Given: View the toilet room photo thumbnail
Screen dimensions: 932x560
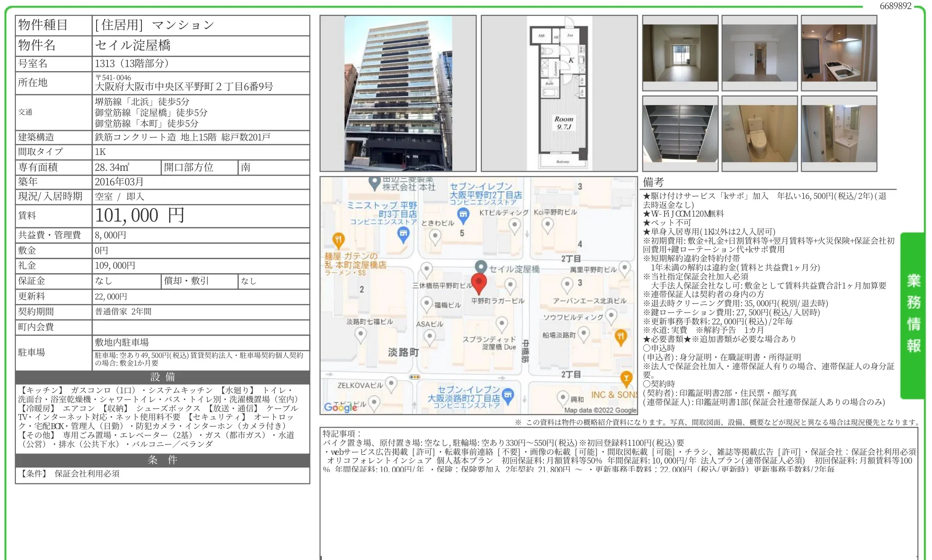Looking at the screenshot, I should pos(759,134).
